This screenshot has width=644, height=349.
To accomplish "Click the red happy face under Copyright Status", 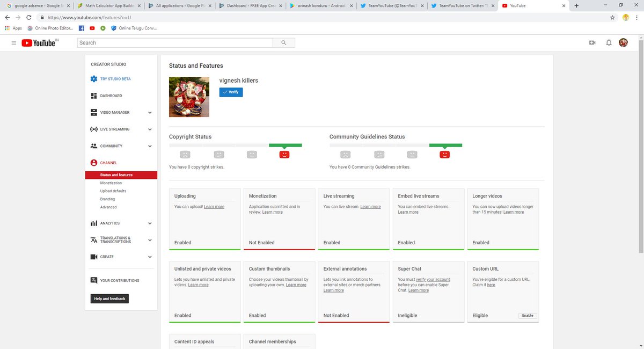I will pos(284,155).
